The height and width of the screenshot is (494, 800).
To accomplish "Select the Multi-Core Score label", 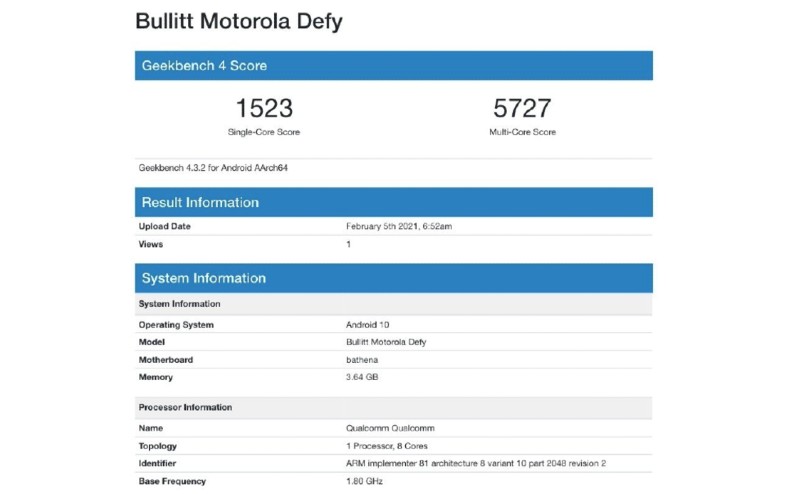I will point(523,132).
